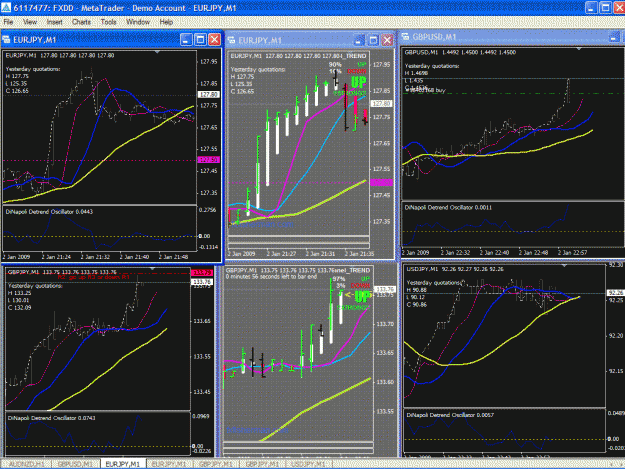The width and height of the screenshot is (625, 469).
Task: Open the Window menu
Action: point(138,22)
